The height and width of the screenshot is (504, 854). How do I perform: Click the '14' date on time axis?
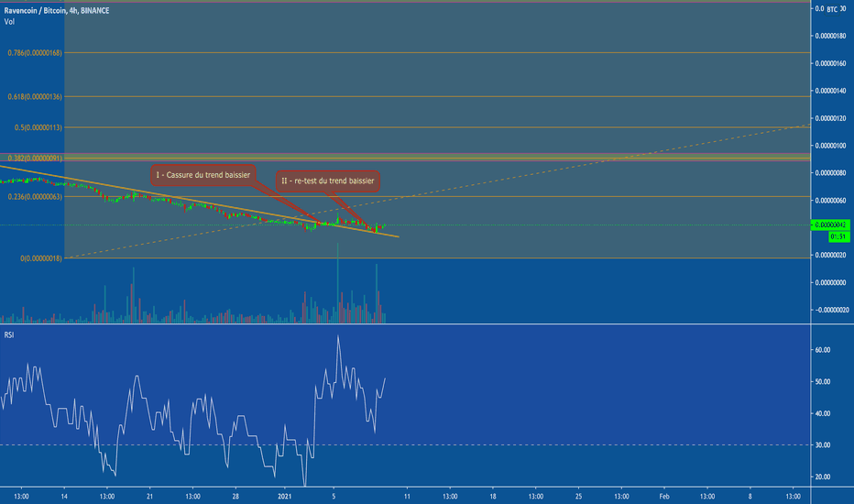(64, 497)
